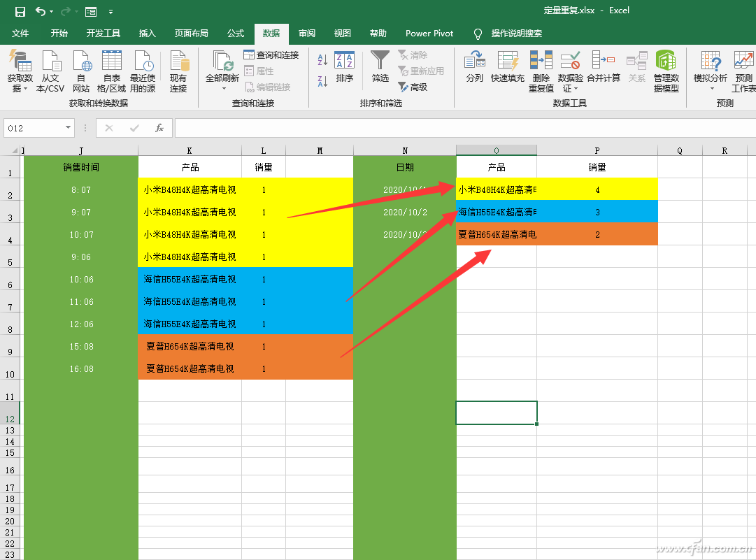Switch to the 审阅 ribbon tab
The height and width of the screenshot is (560, 756).
coord(306,34)
